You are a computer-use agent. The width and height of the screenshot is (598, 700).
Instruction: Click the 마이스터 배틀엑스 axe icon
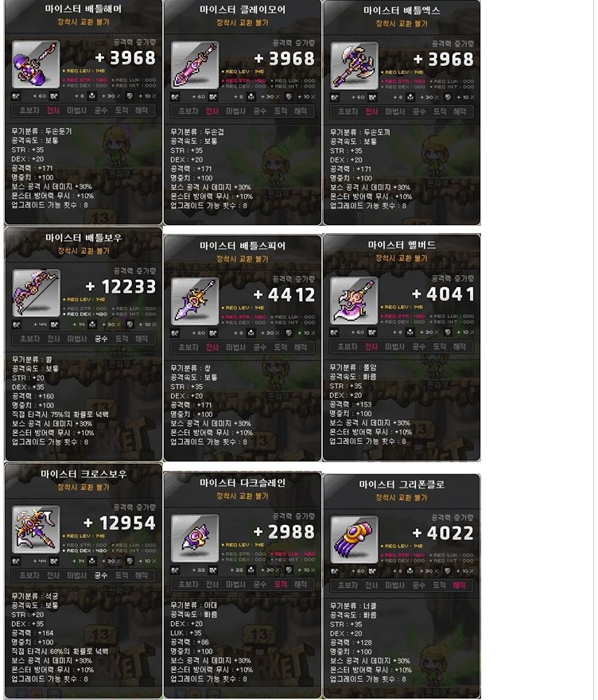coord(355,66)
